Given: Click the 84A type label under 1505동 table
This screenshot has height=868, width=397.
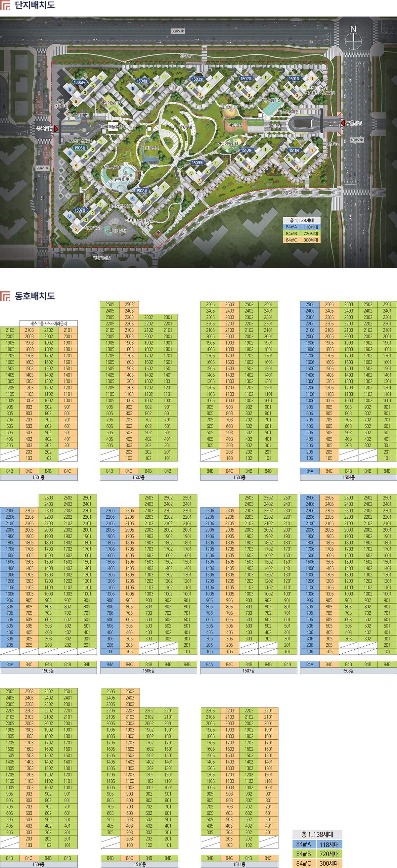Looking at the screenshot, I should 10,665.
